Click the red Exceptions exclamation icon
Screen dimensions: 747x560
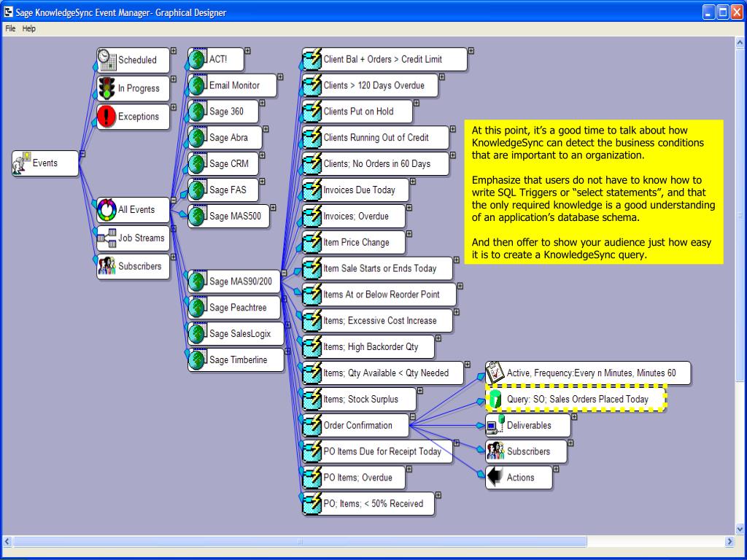(107, 116)
